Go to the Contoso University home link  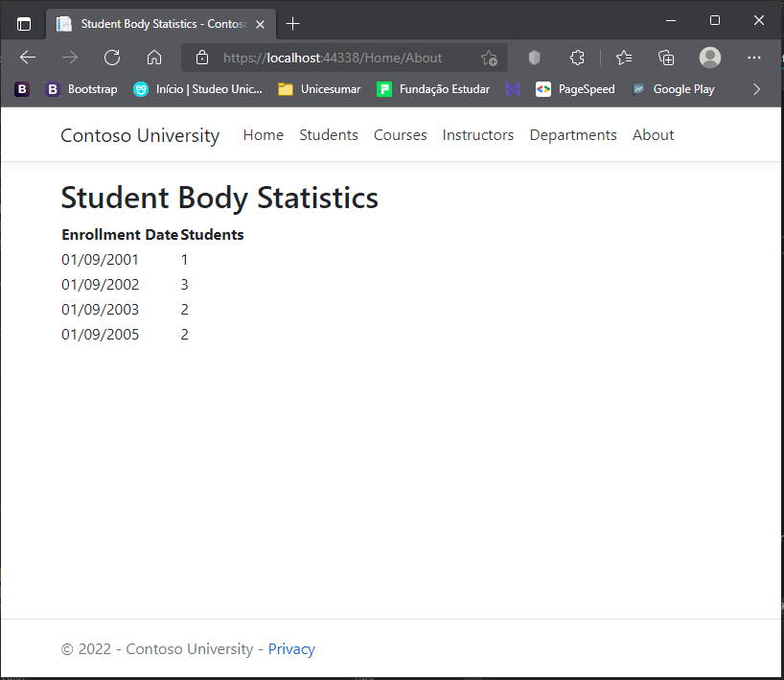[x=139, y=135]
